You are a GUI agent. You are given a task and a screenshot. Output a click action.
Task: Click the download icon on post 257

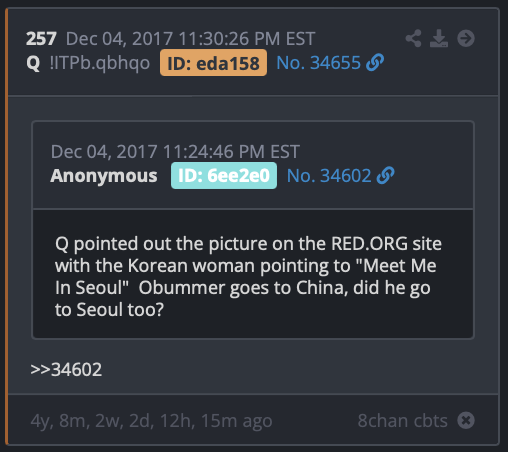(439, 38)
